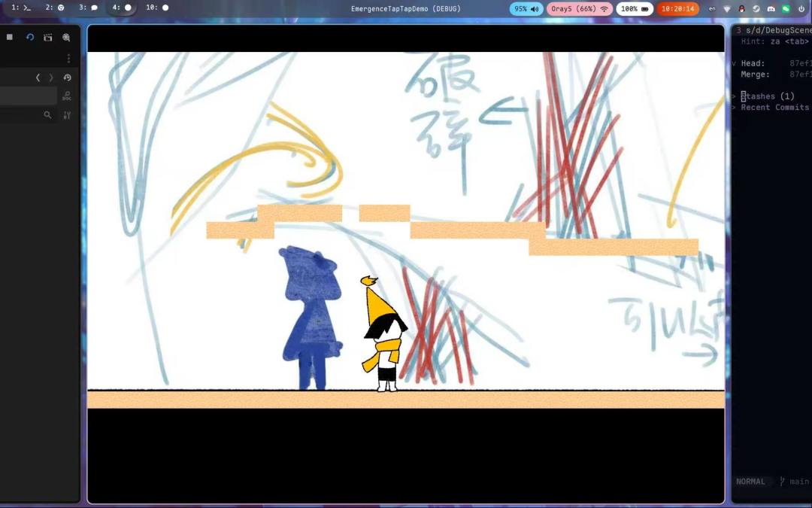Switch to workspace 10

(157, 8)
